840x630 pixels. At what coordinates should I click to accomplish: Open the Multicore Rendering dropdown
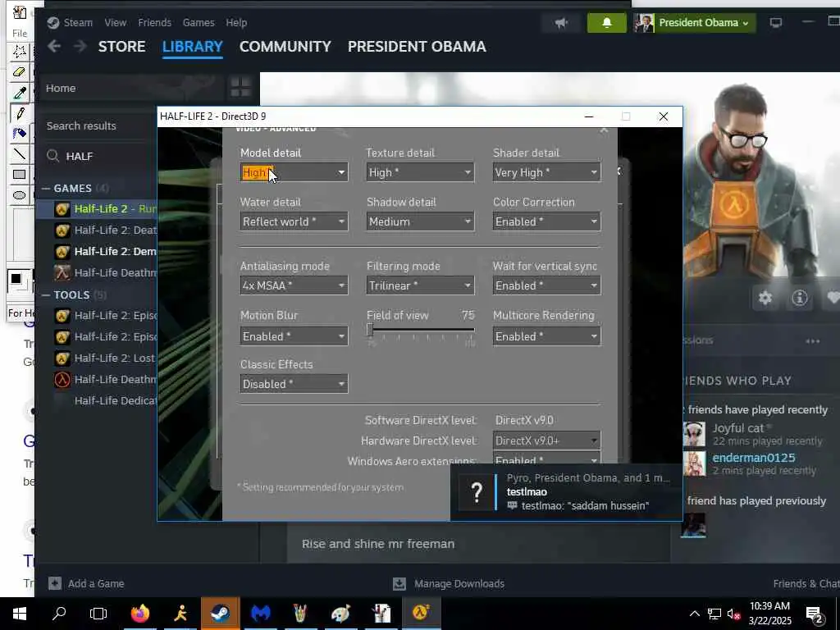pos(546,336)
